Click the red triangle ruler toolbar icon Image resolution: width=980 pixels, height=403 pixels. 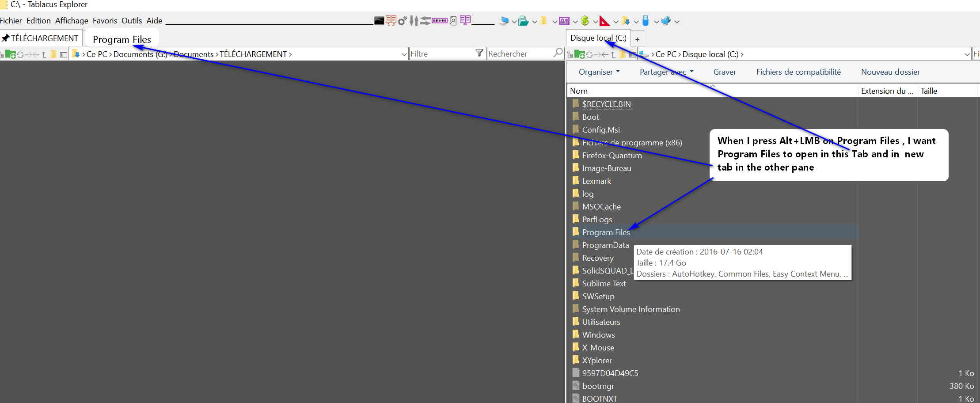[604, 21]
